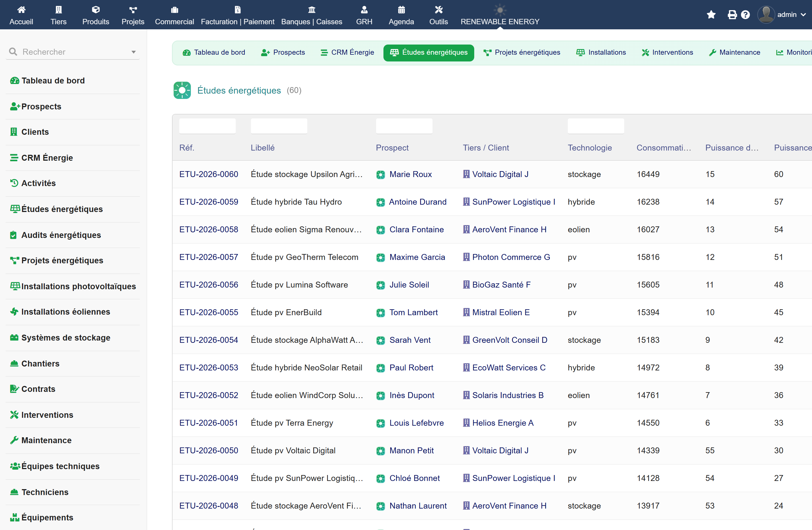Open the Outils tools icon
This screenshot has width=812, height=530.
tap(438, 10)
